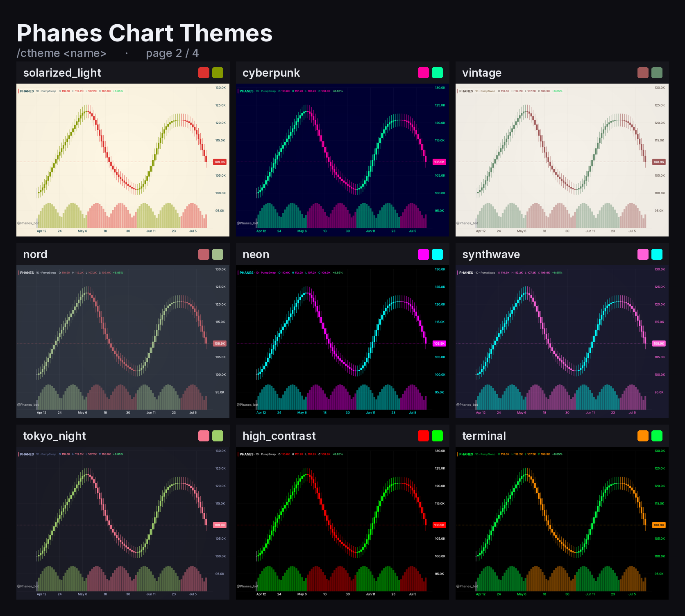Click the +8.85% change value in cyberpunk chart
This screenshot has width=685, height=616.
(x=338, y=91)
